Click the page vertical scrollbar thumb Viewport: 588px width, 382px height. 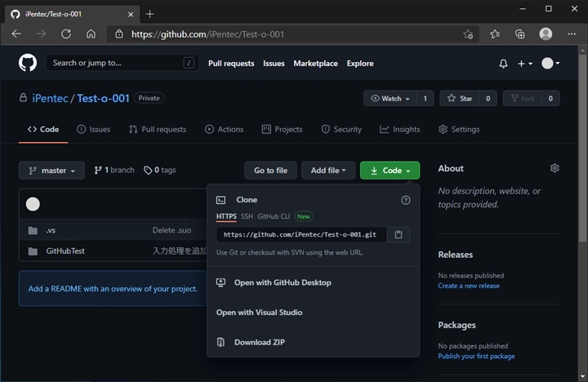point(582,148)
